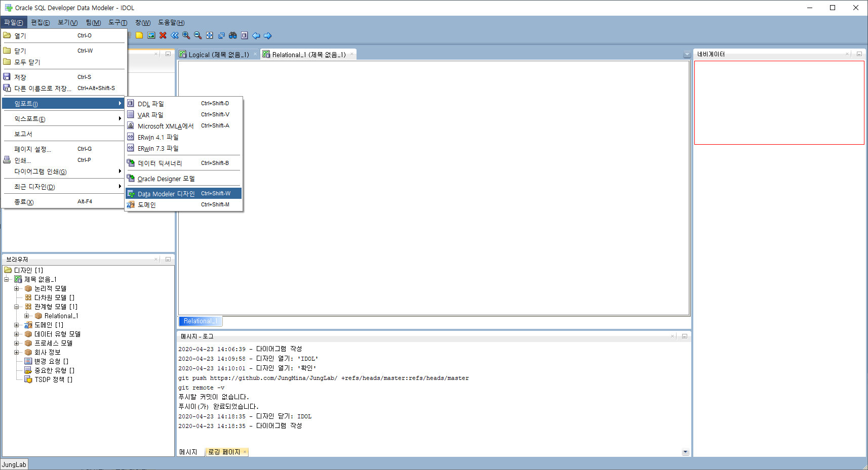Select VAR 파일 import option
868x470 pixels.
click(184, 115)
